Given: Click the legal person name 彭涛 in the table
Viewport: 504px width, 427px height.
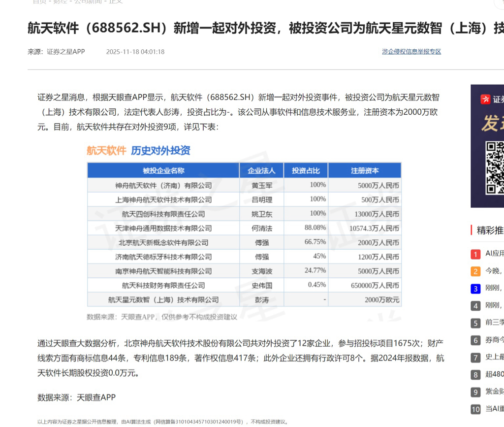Looking at the screenshot, I should tap(262, 300).
